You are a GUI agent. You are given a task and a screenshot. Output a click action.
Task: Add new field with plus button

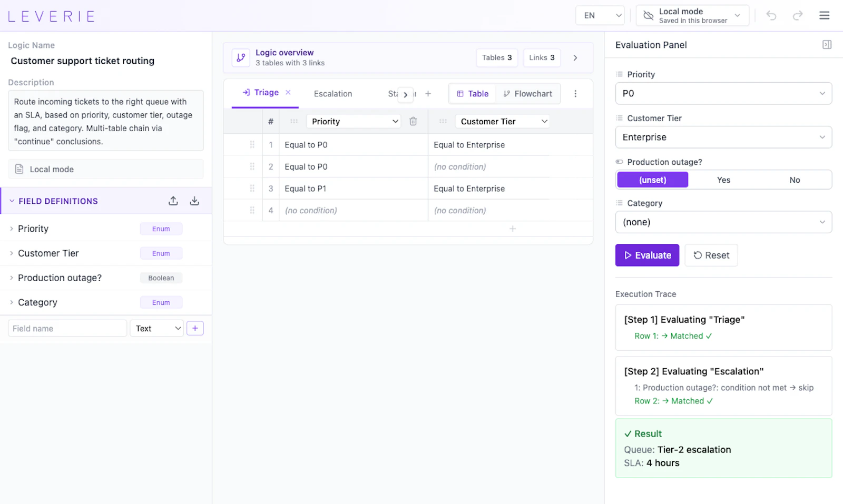coord(195,328)
